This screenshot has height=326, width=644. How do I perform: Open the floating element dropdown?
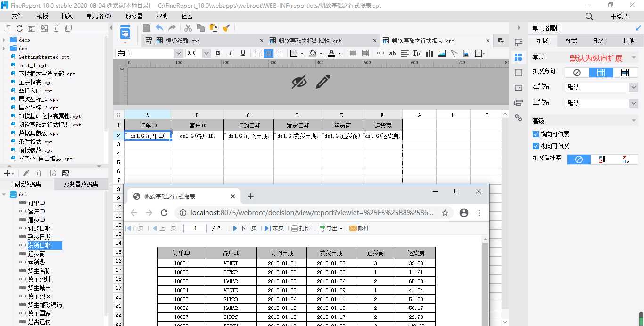pyautogui.click(x=481, y=53)
